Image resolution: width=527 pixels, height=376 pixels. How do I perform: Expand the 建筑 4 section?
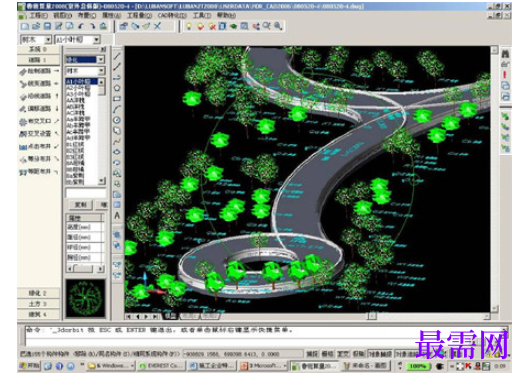click(x=38, y=315)
